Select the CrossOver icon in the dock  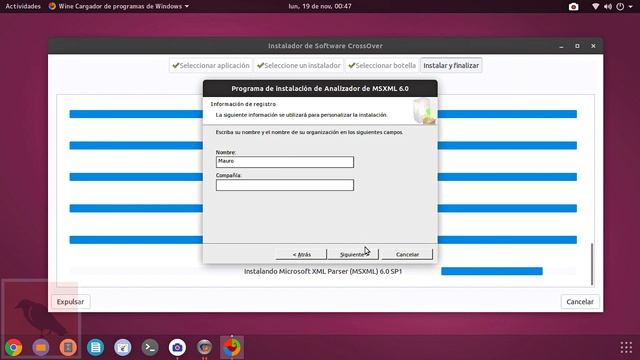(232, 347)
